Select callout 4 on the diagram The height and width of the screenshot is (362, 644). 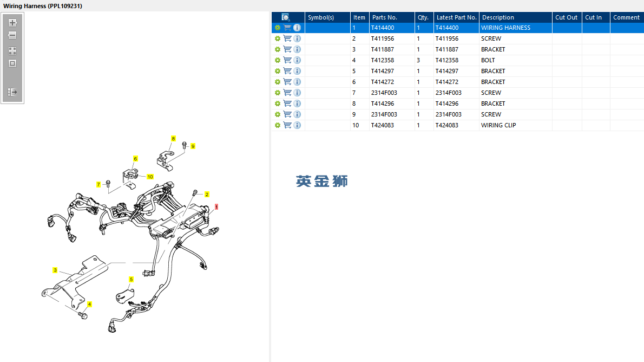[x=89, y=305]
